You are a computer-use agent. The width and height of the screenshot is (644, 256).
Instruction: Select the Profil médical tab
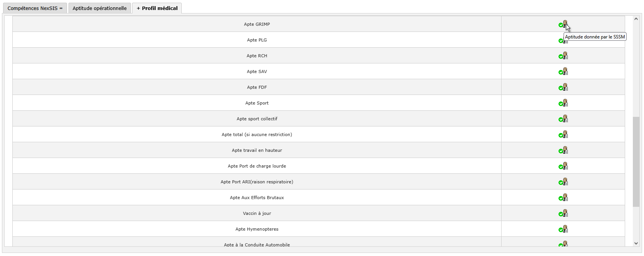tap(157, 8)
